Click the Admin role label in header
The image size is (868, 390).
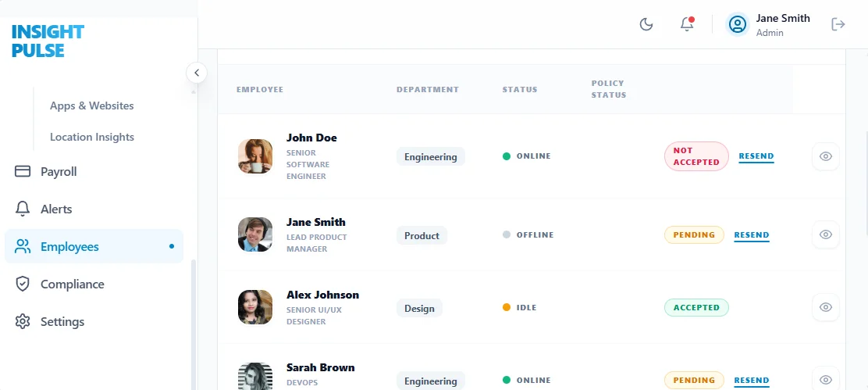770,33
